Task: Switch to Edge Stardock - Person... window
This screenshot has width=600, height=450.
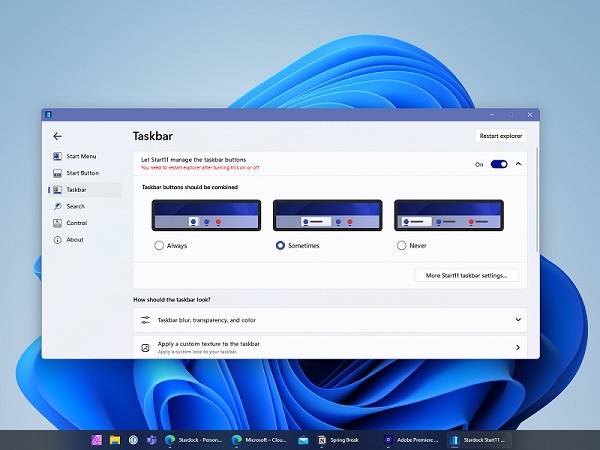Action: [x=193, y=440]
